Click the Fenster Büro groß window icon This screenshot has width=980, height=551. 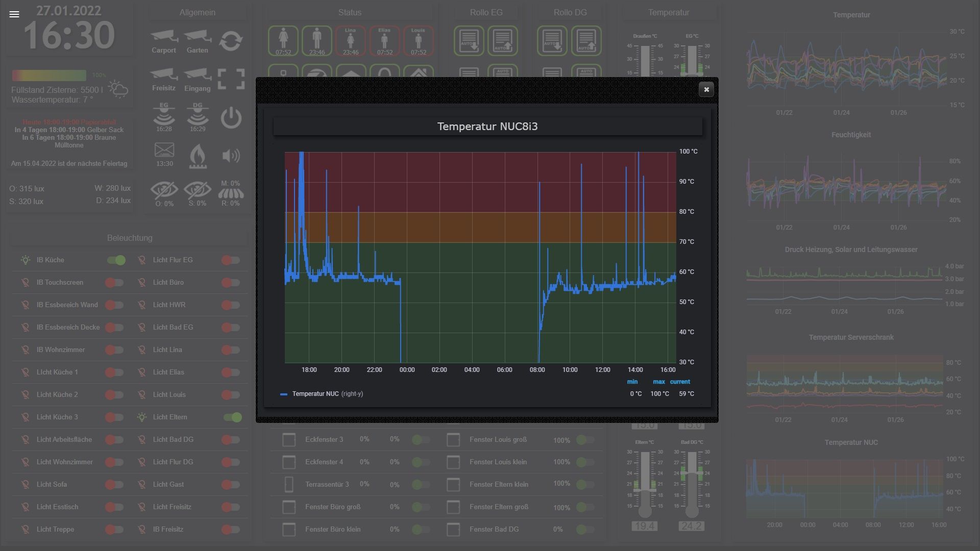[x=289, y=507]
